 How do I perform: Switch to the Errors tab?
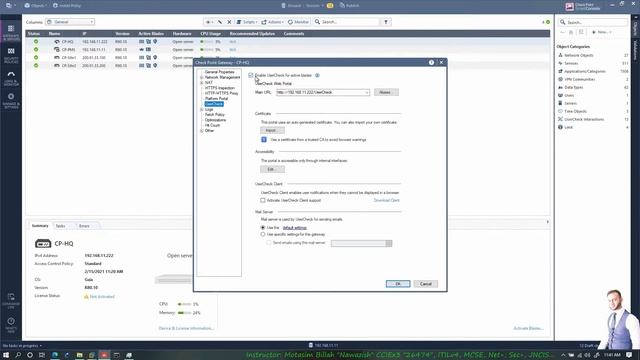pyautogui.click(x=84, y=226)
